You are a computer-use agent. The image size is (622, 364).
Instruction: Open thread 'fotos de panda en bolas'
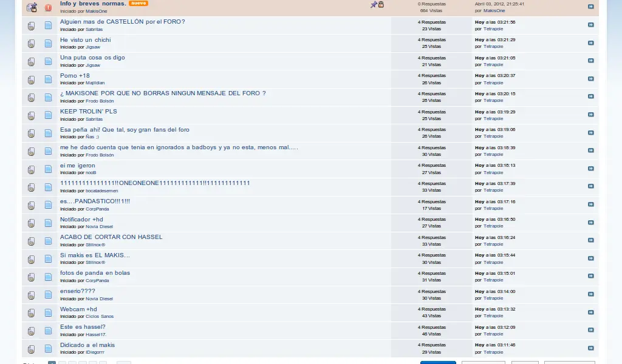point(95,273)
